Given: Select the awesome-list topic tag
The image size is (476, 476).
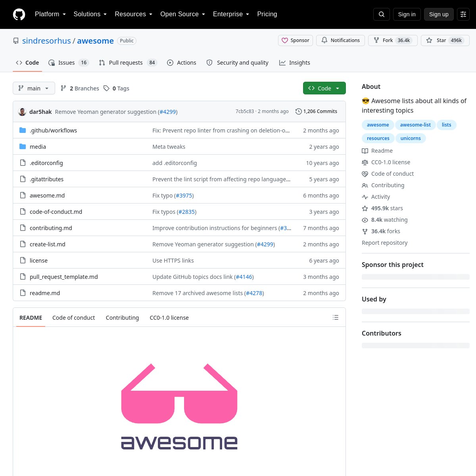Looking at the screenshot, I should 415,125.
